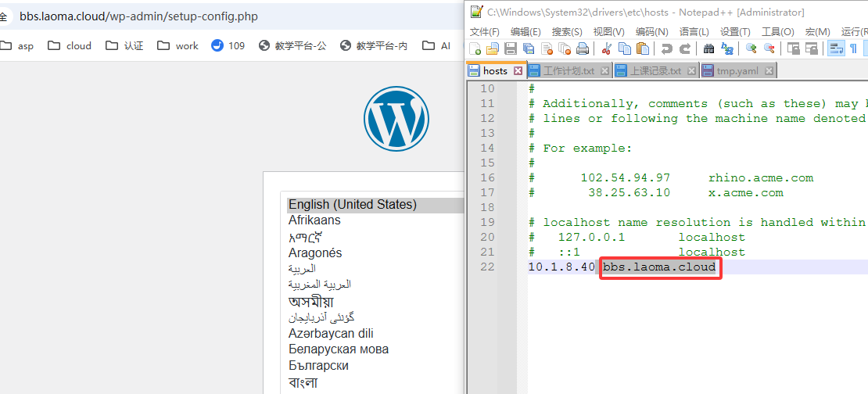Close the 工作计划.txt tab
868x394 pixels.
point(604,71)
